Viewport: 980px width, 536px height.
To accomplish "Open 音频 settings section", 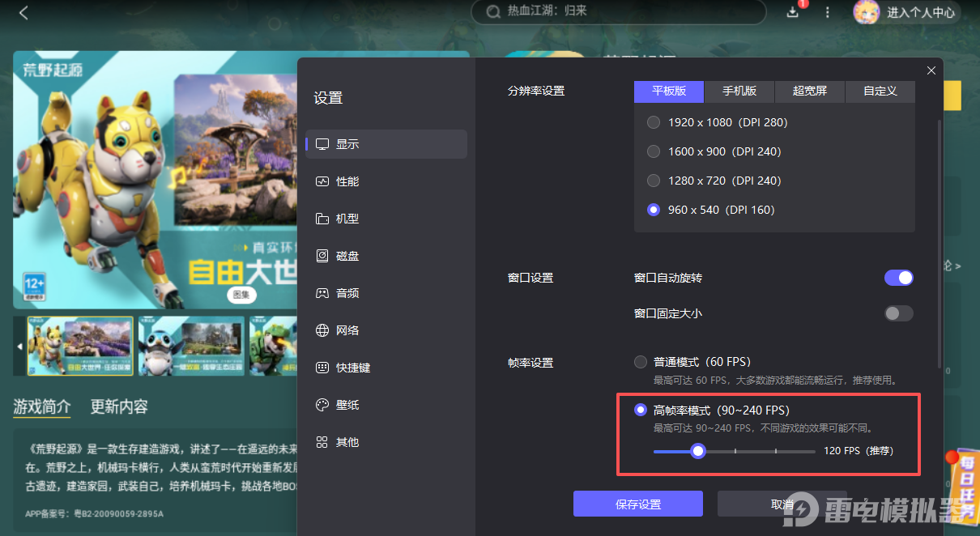I will pyautogui.click(x=386, y=293).
